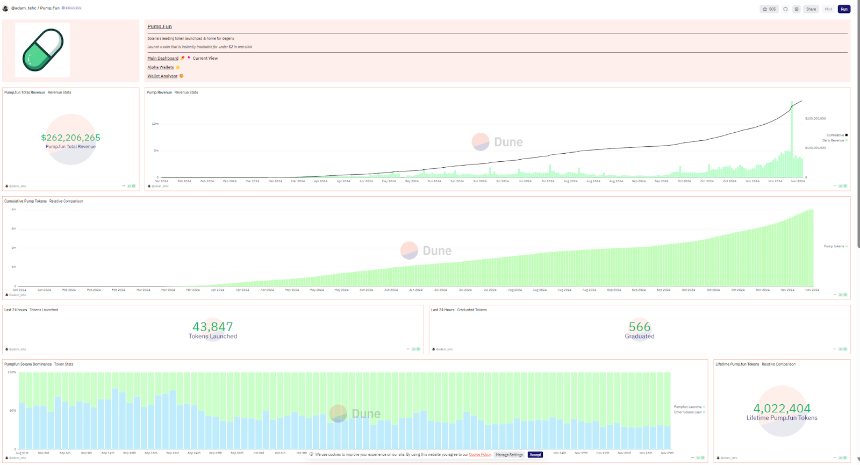Viewport: 860px width, 465px height.
Task: Click the query status icon on Lifetime Tokens panel
Action: 845,457
